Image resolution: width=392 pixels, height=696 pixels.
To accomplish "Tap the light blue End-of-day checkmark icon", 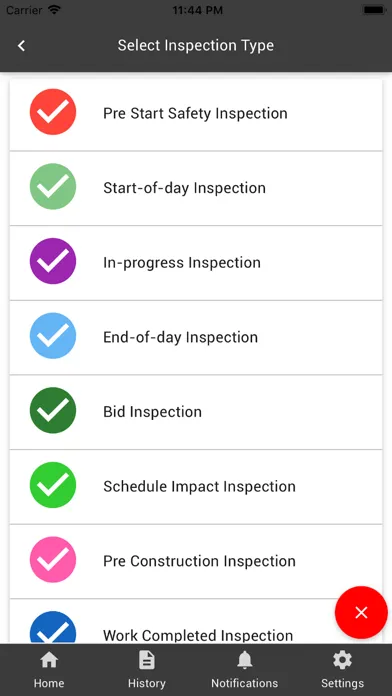I will (x=53, y=336).
